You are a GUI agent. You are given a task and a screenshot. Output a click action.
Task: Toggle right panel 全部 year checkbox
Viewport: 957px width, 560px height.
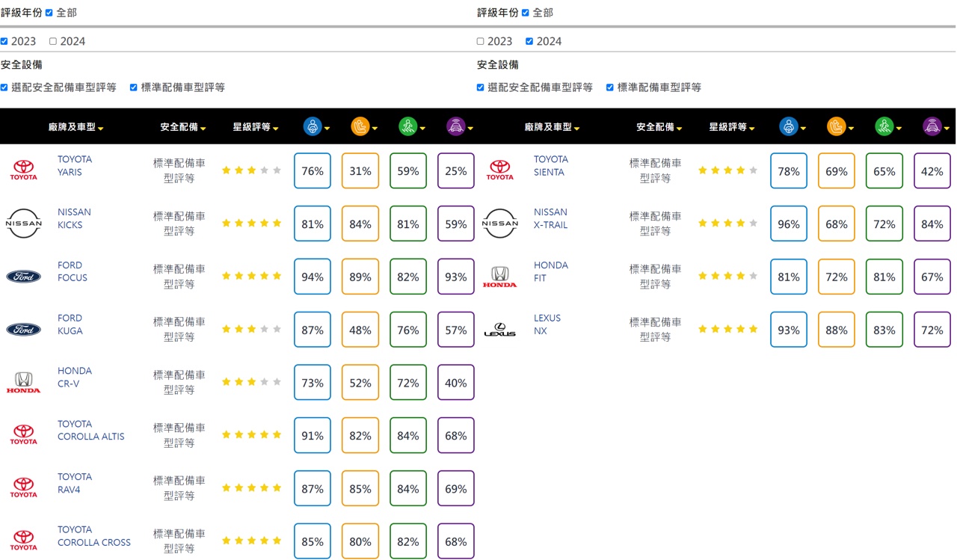(x=526, y=13)
